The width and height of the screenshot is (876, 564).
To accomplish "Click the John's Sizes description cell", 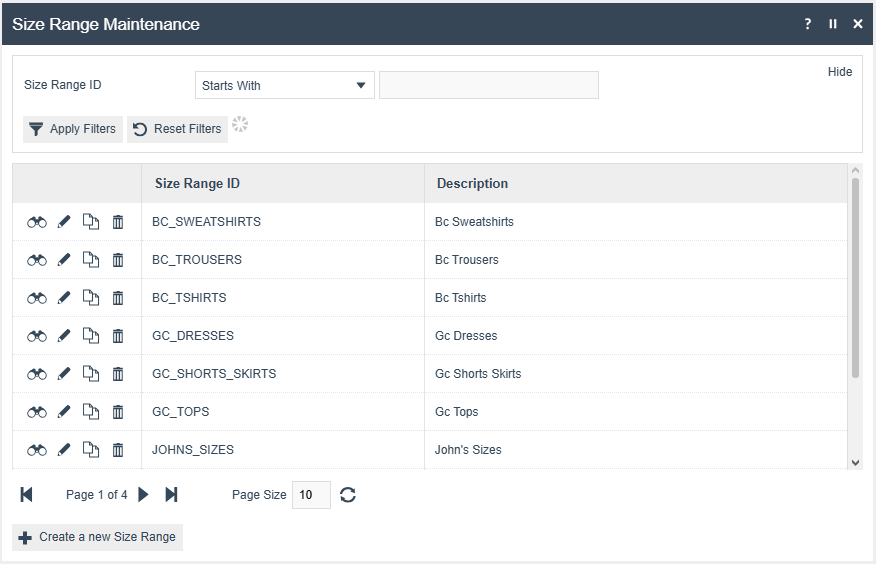I will tap(636, 450).
